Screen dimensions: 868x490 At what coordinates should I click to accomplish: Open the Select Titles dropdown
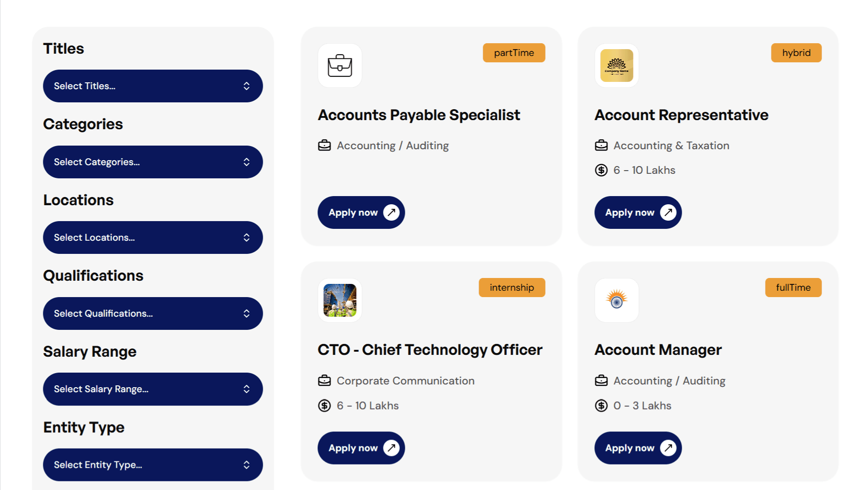[x=153, y=86]
